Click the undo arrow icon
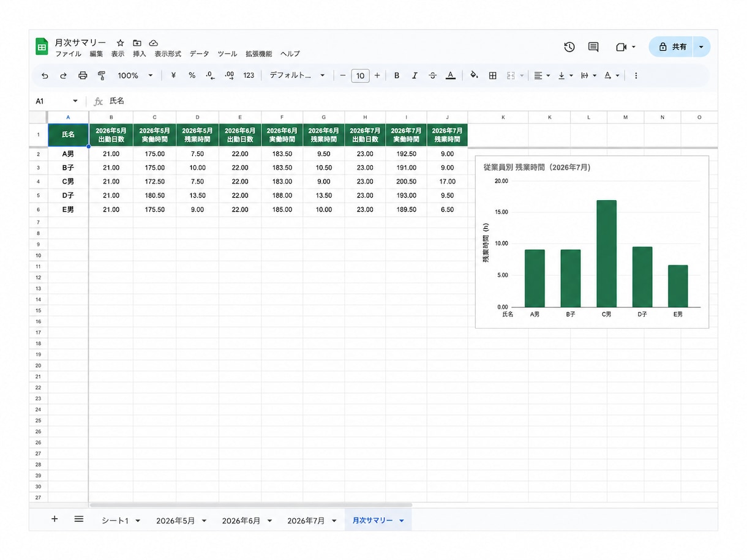The image size is (747, 560). (x=45, y=76)
